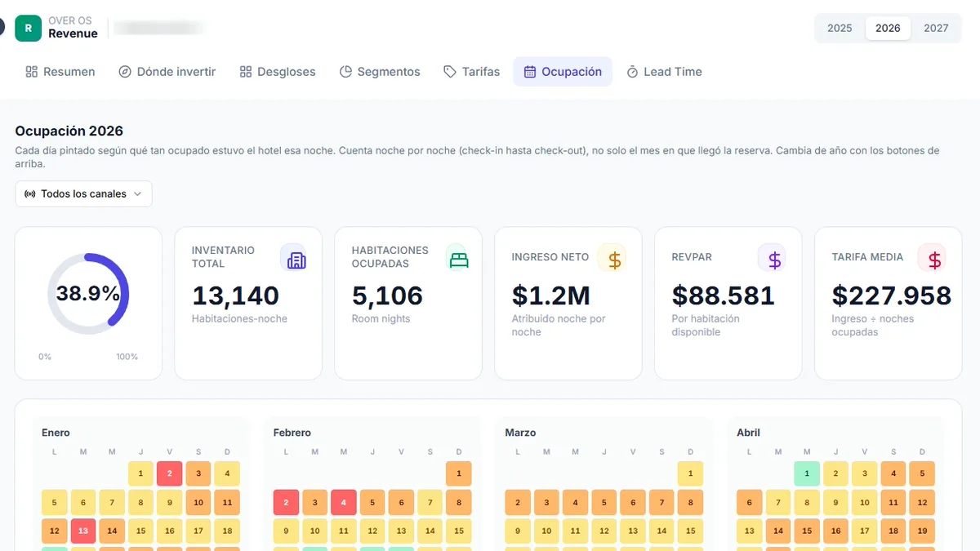The width and height of the screenshot is (980, 551).
Task: Click the Desgloses grid icon
Action: [x=246, y=72]
